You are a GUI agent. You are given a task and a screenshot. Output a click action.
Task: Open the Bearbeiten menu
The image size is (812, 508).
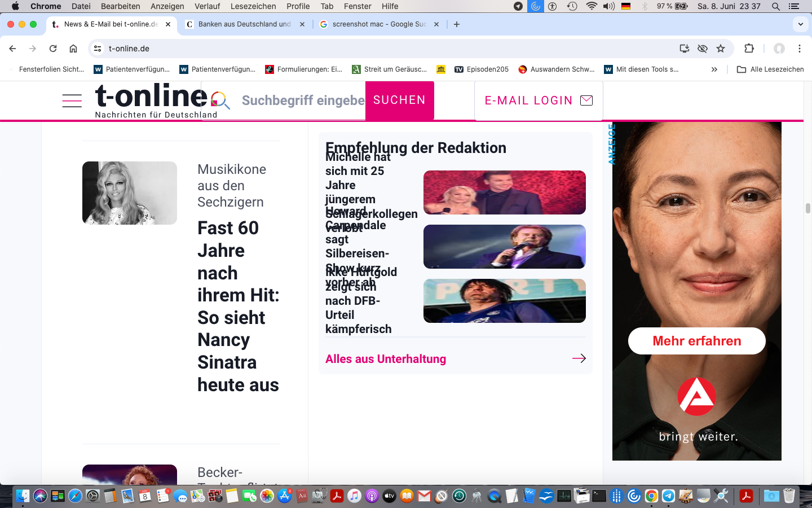121,6
